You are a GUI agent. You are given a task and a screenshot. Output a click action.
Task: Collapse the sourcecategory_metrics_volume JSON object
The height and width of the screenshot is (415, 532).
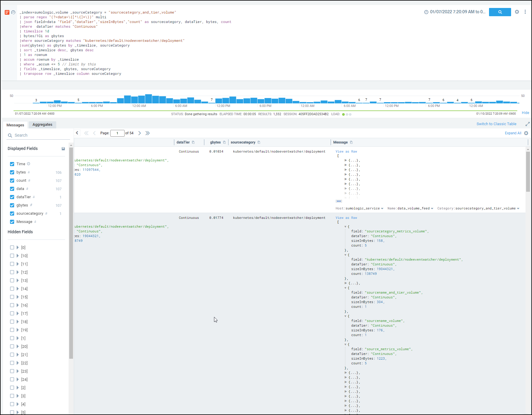coord(346,226)
